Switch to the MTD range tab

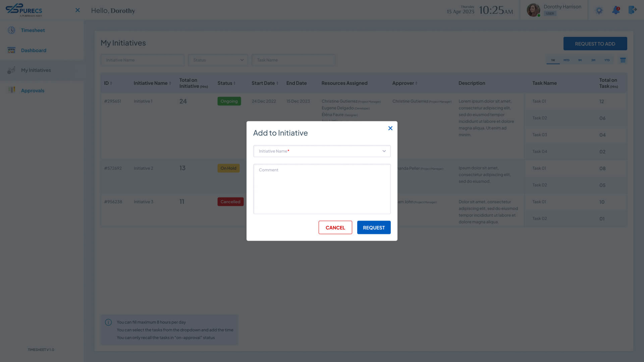567,60
